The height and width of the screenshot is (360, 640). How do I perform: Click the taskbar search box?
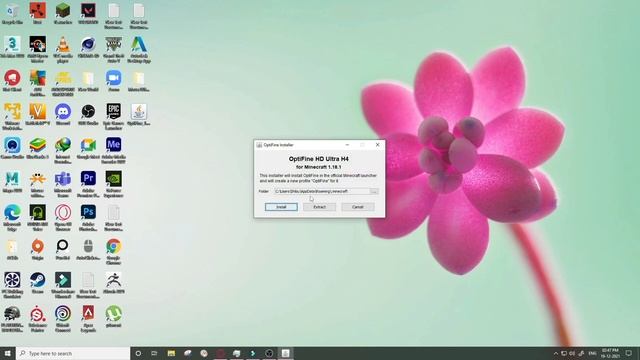click(x=73, y=353)
